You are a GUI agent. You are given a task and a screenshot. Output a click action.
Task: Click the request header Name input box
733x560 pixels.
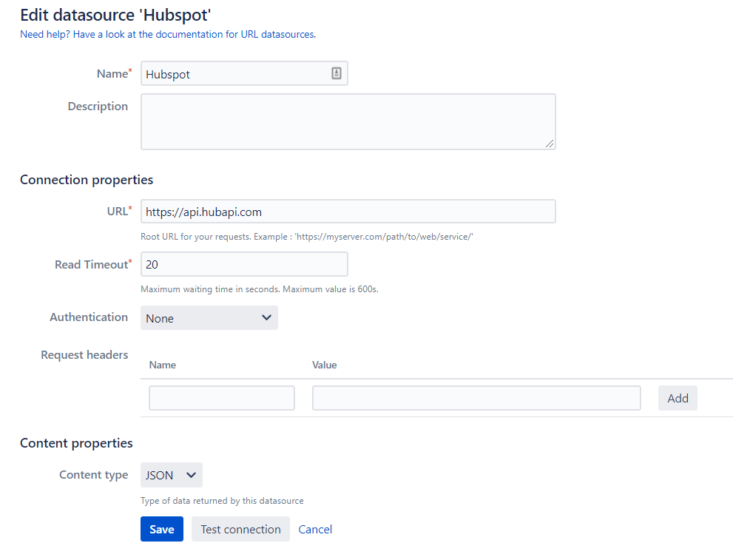221,398
